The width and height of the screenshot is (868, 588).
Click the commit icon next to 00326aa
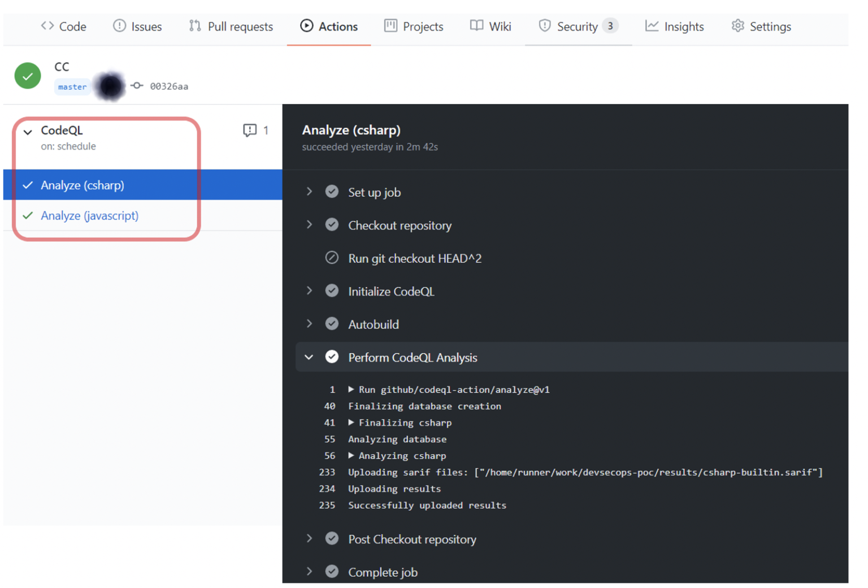click(x=137, y=86)
